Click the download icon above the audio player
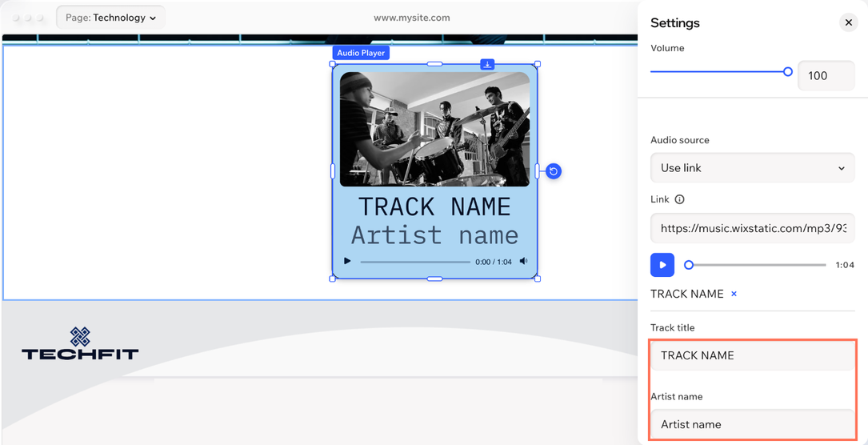This screenshot has width=868, height=445. point(487,65)
